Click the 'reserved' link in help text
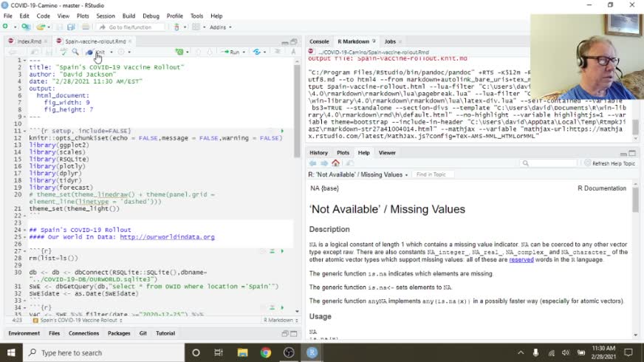 [x=521, y=260]
